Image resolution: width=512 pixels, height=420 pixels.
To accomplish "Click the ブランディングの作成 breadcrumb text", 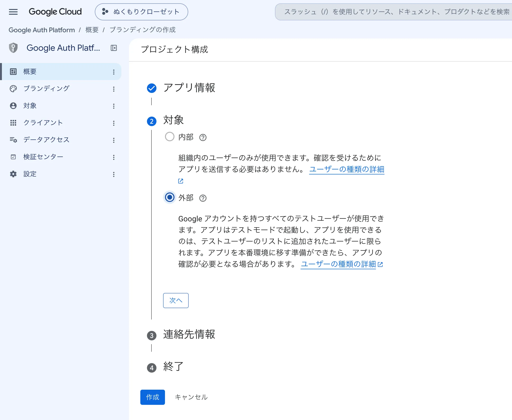I will (142, 30).
